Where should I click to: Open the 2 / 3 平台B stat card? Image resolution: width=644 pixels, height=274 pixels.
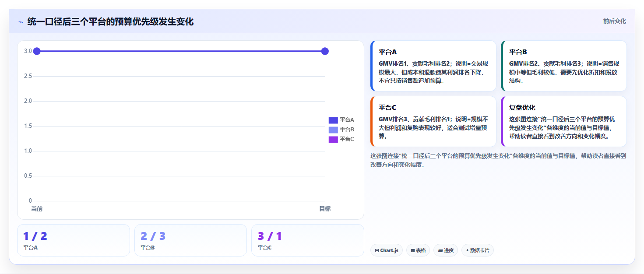pyautogui.click(x=190, y=240)
